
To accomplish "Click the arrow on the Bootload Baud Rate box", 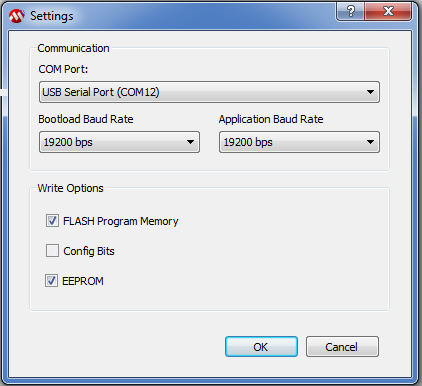I will click(190, 142).
